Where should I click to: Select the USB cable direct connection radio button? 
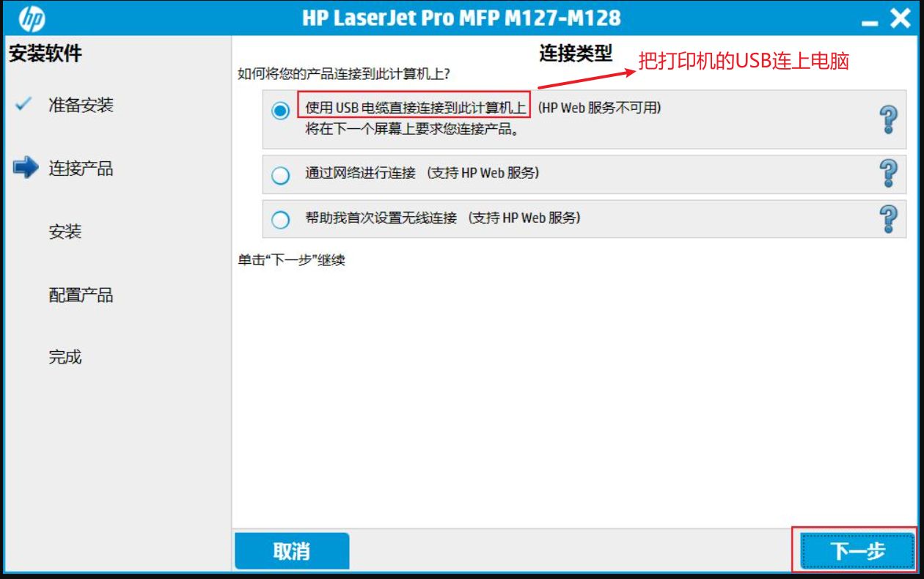[x=280, y=111]
